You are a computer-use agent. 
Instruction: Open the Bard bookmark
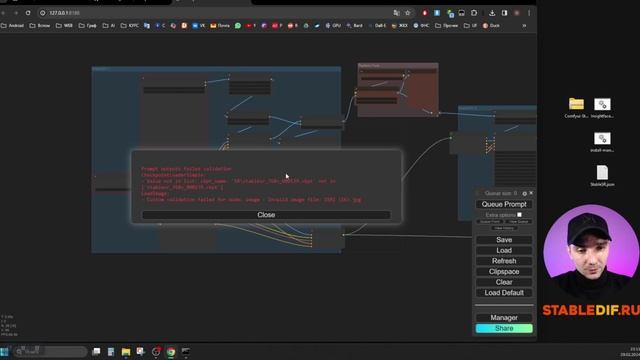click(x=354, y=25)
